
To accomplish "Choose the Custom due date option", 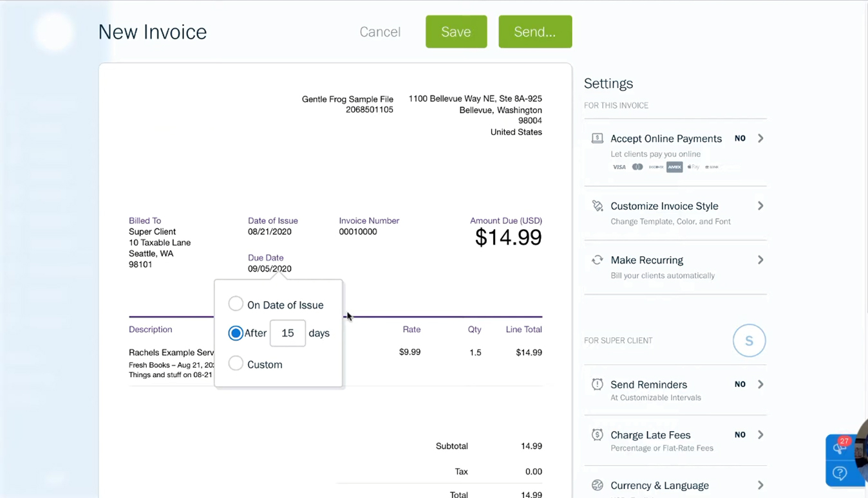I will (236, 364).
